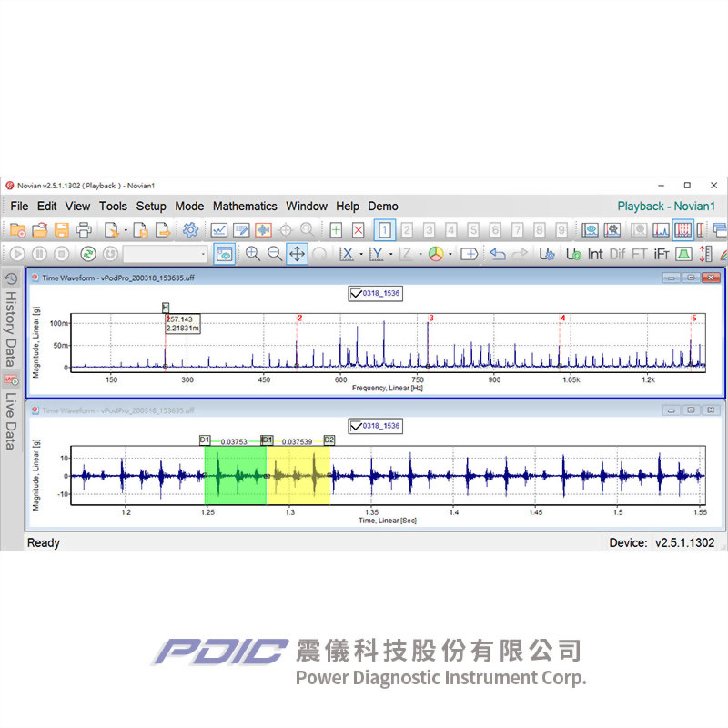Open the Setup menu
This screenshot has width=728, height=728.
(151, 207)
